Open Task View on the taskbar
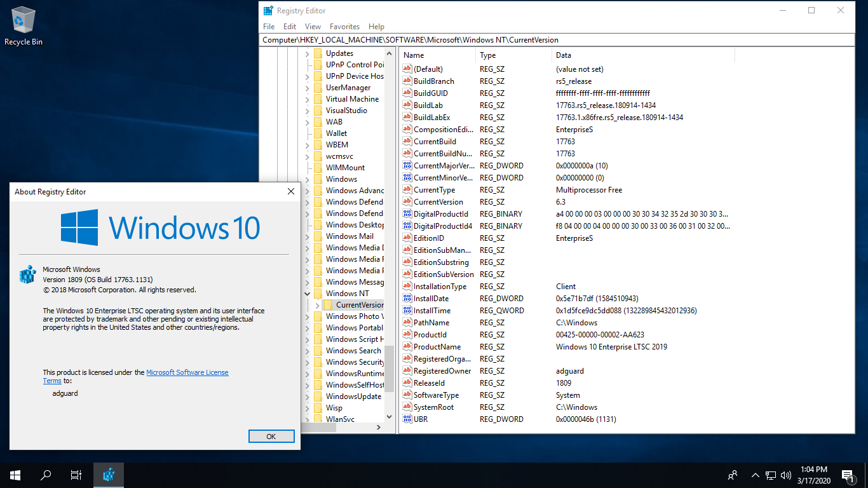The height and width of the screenshot is (488, 868). point(76,475)
